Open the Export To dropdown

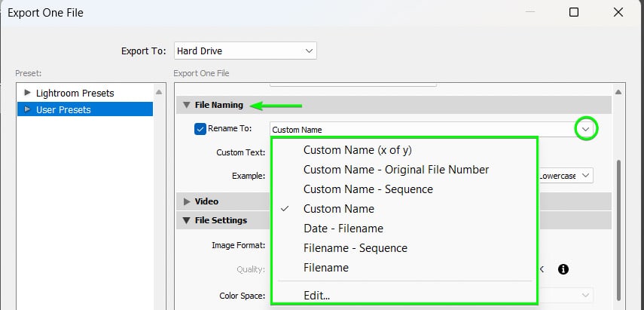(245, 51)
